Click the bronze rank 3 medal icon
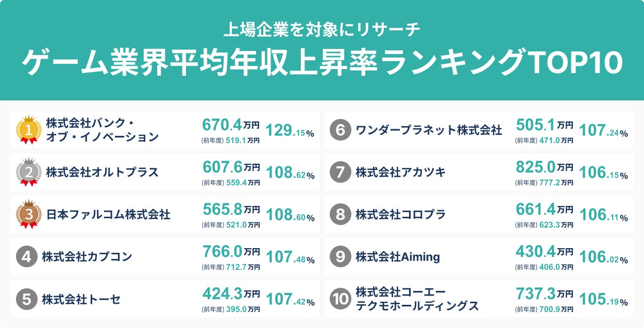Image resolution: width=644 pixels, height=328 pixels. tap(29, 214)
